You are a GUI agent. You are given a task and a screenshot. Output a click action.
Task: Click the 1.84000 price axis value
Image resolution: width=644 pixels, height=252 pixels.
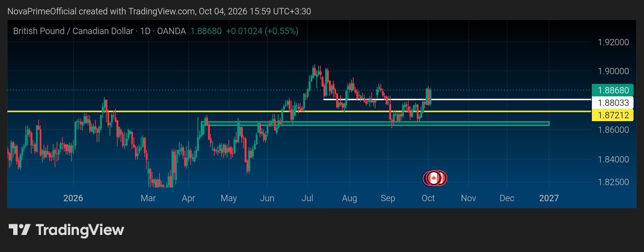[612, 159]
